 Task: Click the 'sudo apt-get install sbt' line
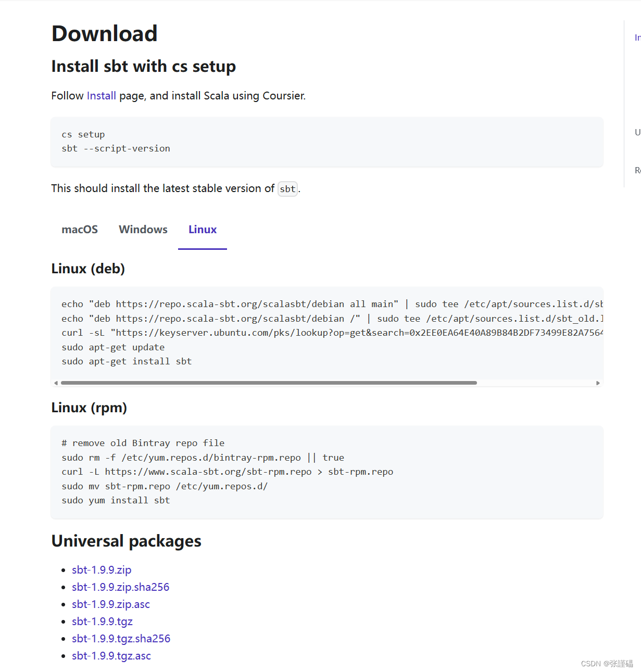[127, 361]
